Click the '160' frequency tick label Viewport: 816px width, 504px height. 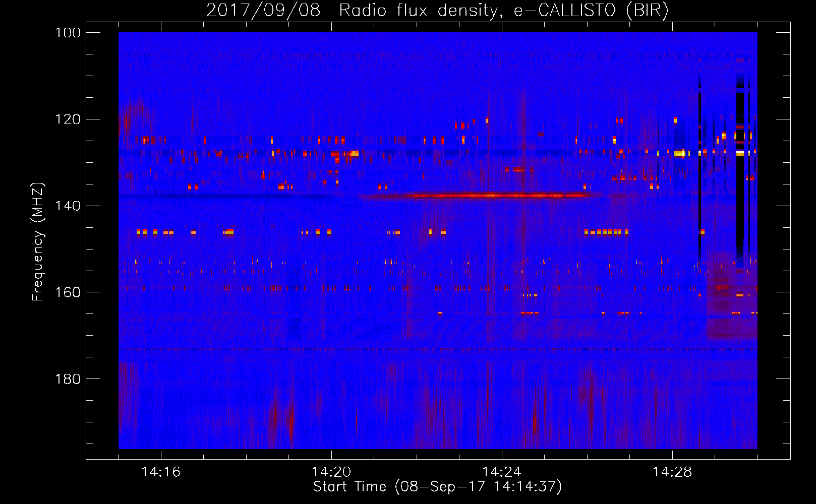point(68,292)
